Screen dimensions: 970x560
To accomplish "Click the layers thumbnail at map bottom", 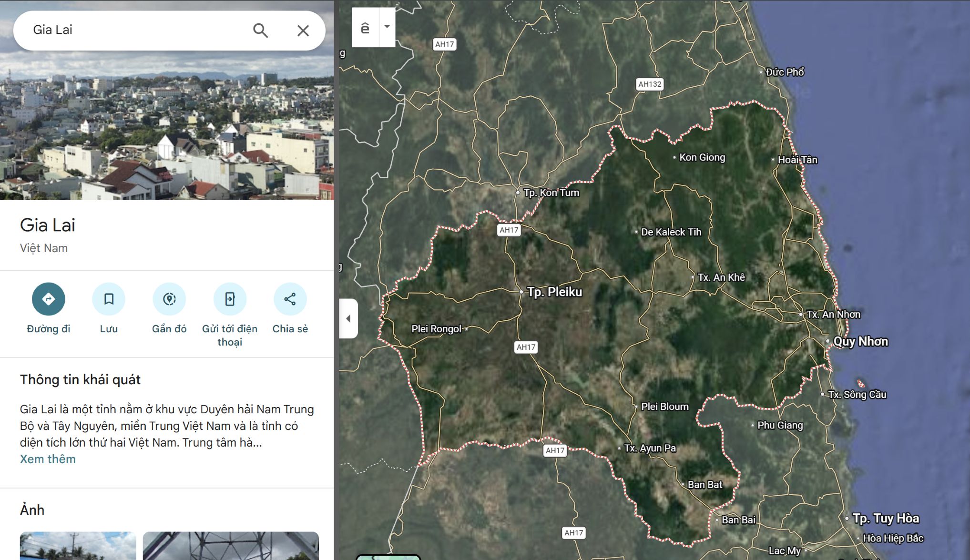I will [388, 557].
